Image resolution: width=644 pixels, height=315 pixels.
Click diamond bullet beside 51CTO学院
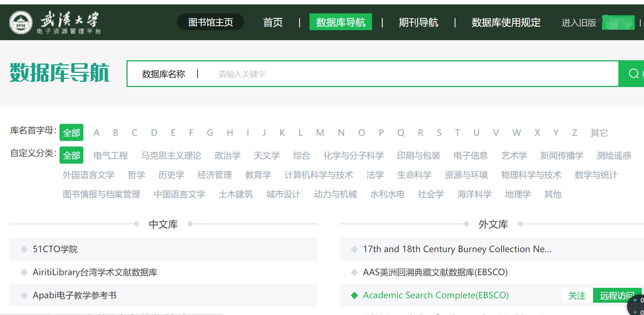24,249
